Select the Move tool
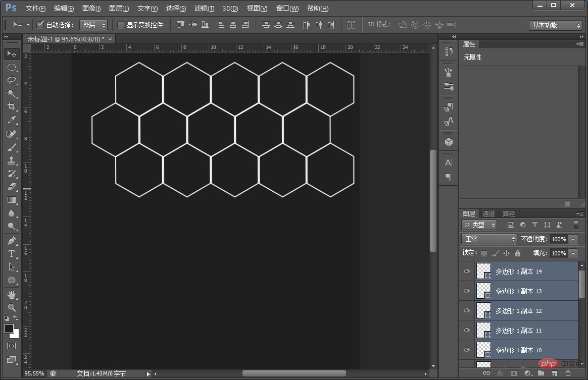588x380 pixels. (x=12, y=54)
